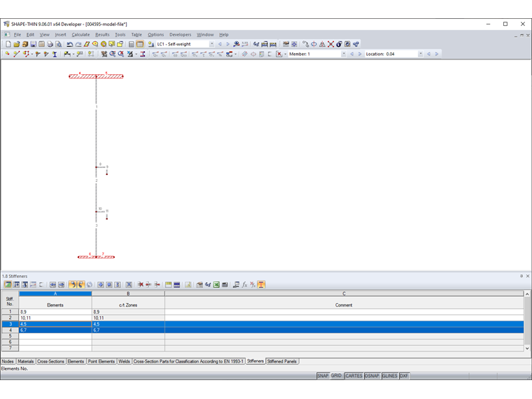The width and height of the screenshot is (532, 399).
Task: Create a new file with the New icon
Action: [x=8, y=44]
